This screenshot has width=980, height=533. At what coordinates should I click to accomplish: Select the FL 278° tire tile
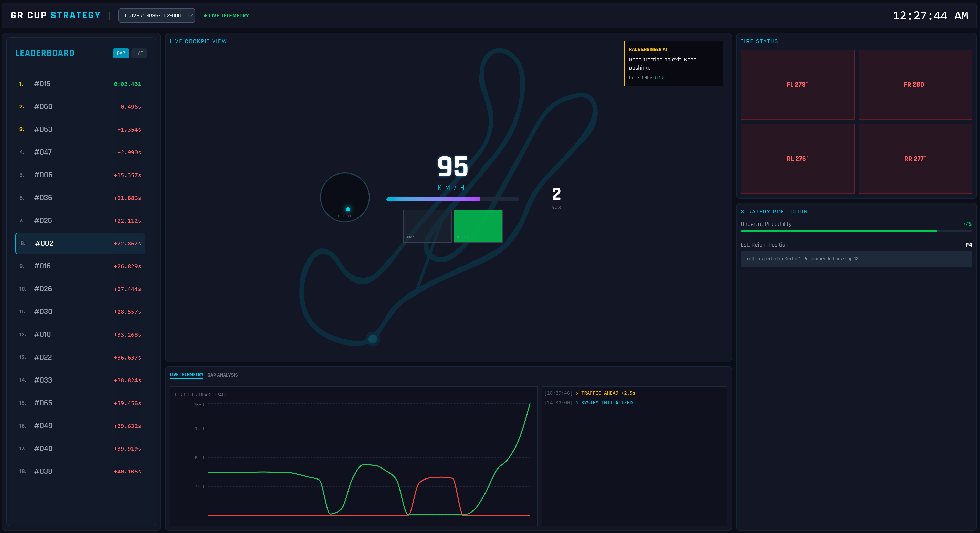coord(797,84)
